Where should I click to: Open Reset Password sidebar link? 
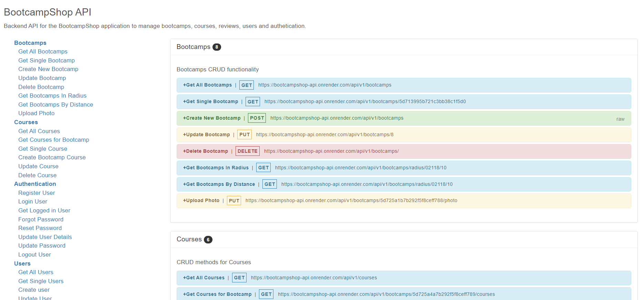[x=40, y=228]
